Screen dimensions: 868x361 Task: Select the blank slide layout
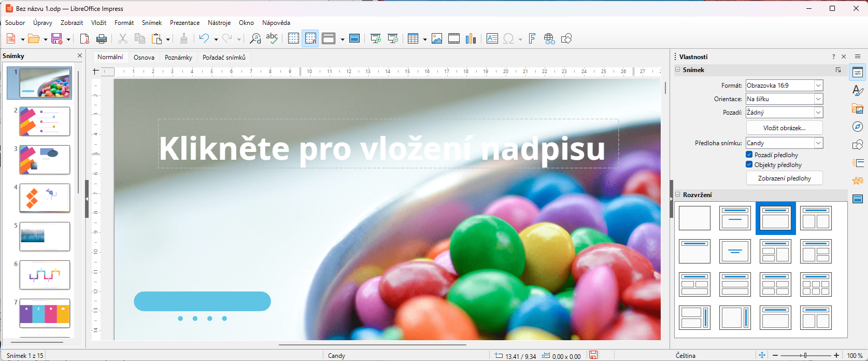pos(695,218)
